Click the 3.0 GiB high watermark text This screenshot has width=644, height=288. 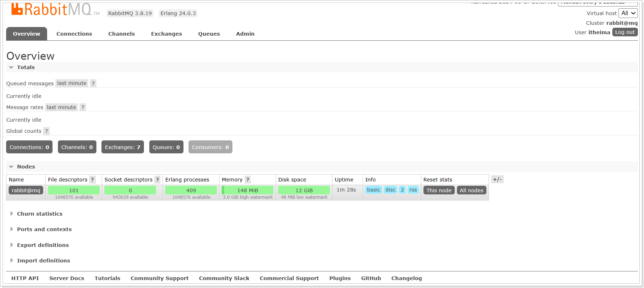248,197
